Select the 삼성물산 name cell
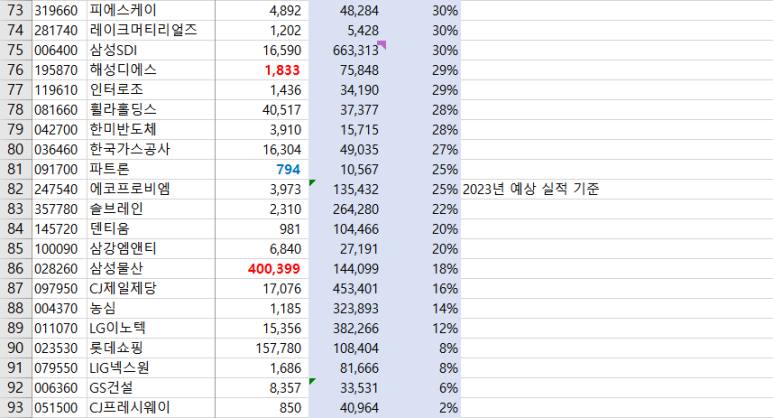 [151, 269]
